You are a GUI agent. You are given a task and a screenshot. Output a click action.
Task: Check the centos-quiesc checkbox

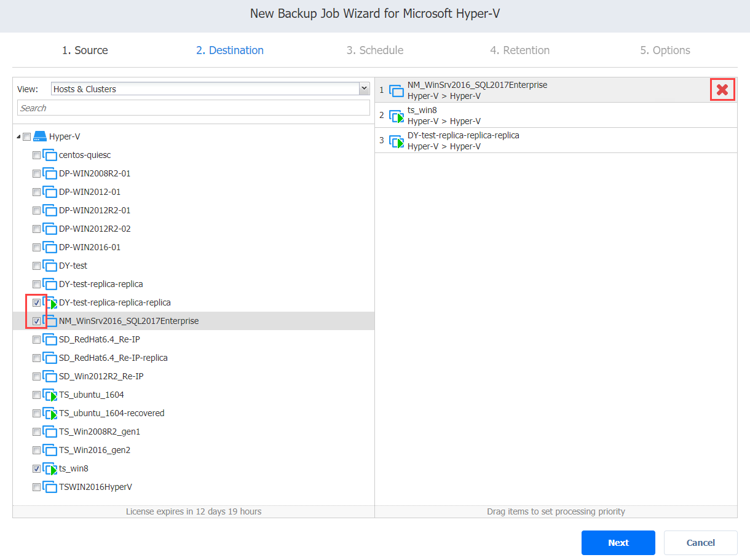[36, 156]
